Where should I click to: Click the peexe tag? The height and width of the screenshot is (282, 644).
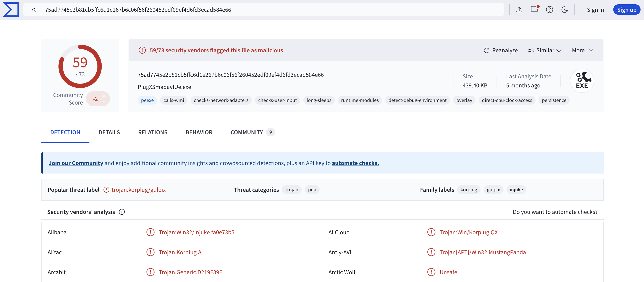point(147,100)
